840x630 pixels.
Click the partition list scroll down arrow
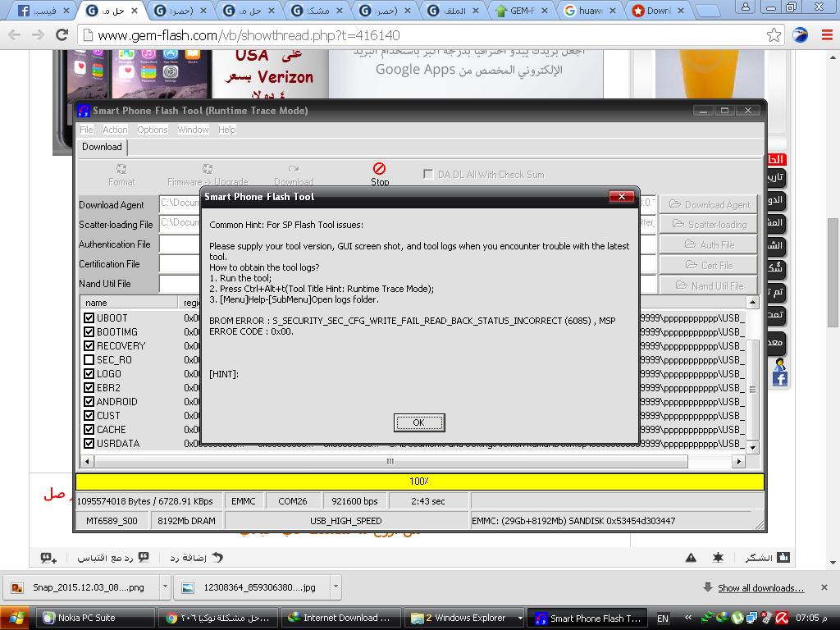753,447
